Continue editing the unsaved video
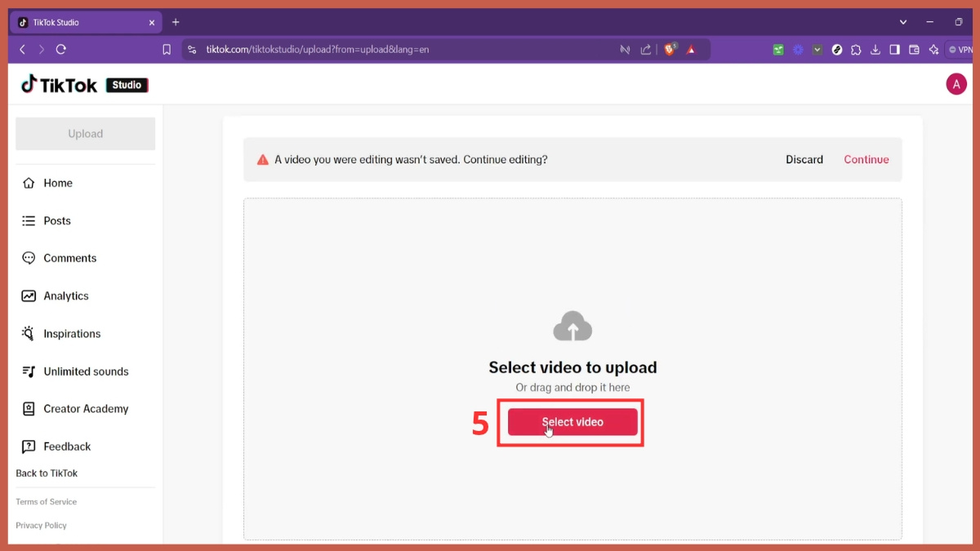 [x=866, y=159]
